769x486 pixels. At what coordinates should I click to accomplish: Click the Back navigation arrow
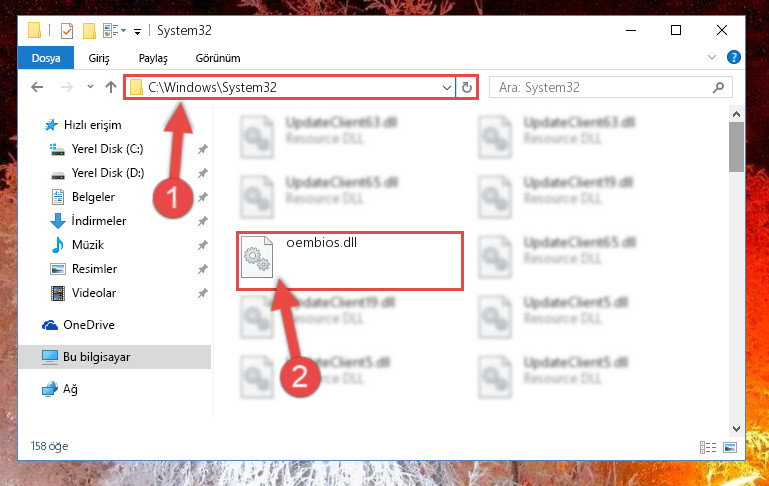pyautogui.click(x=37, y=87)
